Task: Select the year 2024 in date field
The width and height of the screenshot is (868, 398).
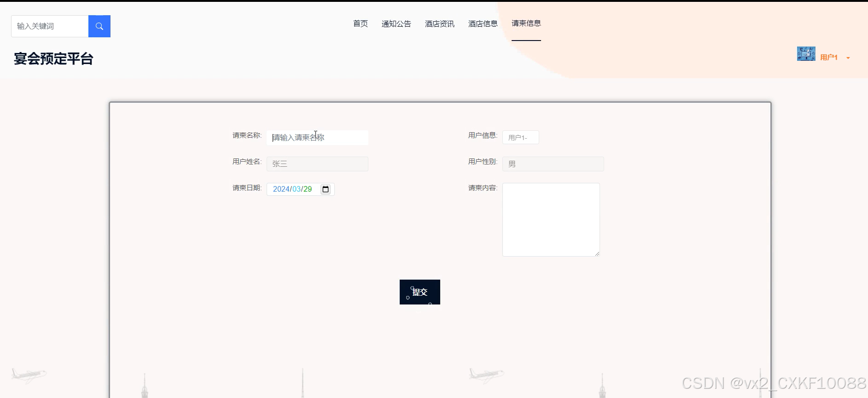Action: [x=281, y=189]
